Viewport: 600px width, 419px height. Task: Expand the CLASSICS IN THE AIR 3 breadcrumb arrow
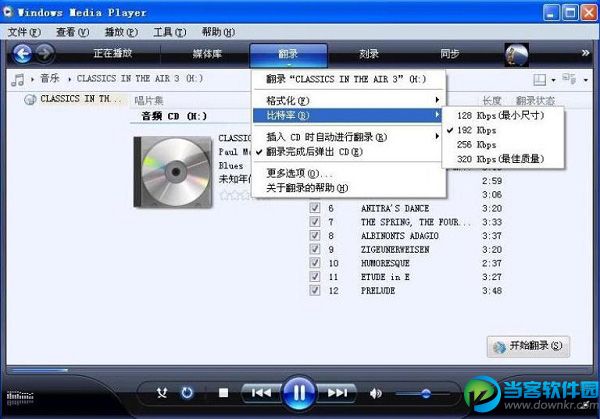[70, 79]
